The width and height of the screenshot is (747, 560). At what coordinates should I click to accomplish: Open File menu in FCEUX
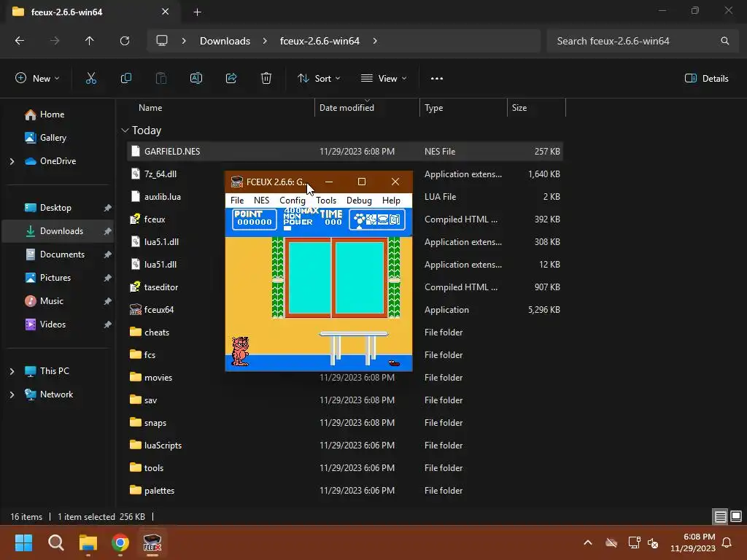(x=237, y=201)
